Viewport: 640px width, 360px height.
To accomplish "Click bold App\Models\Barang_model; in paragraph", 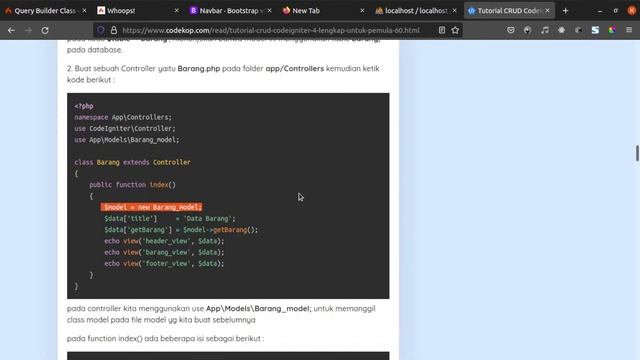I will [258, 309].
